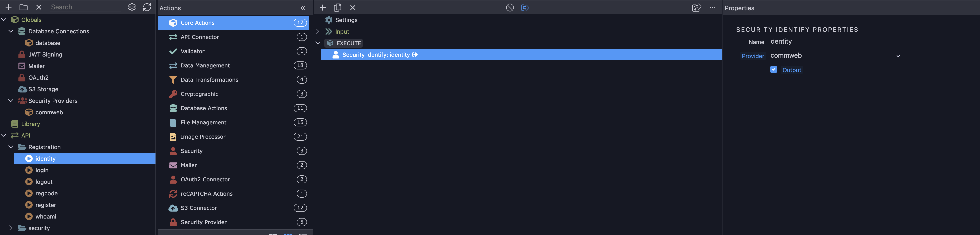The image size is (980, 235).
Task: Collapse the EXECUTE section
Action: pos(318,43)
